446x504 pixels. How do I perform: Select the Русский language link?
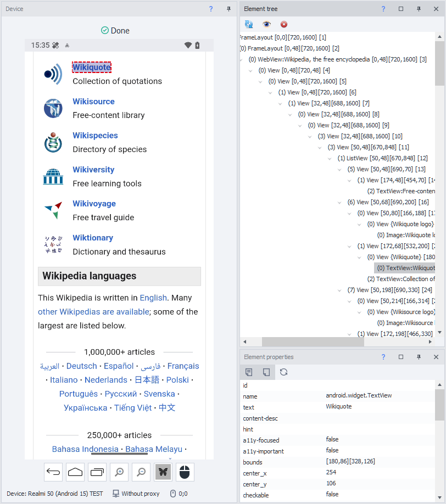121,394
